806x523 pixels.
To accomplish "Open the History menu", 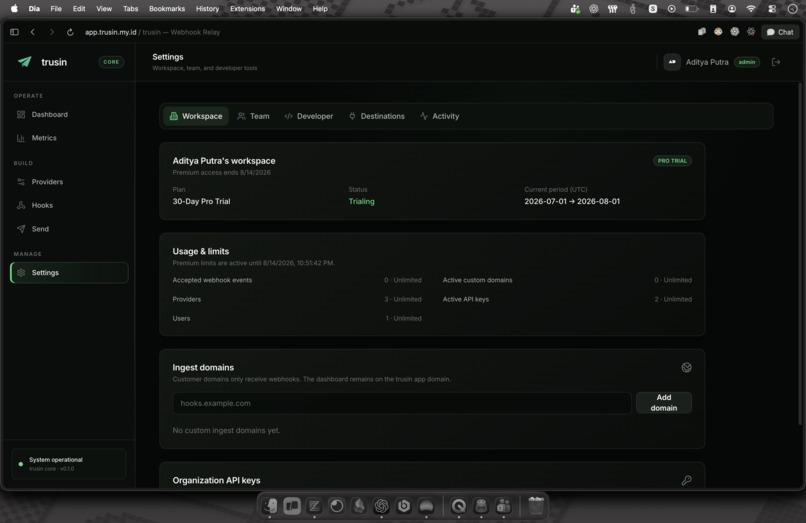I will 207,9.
